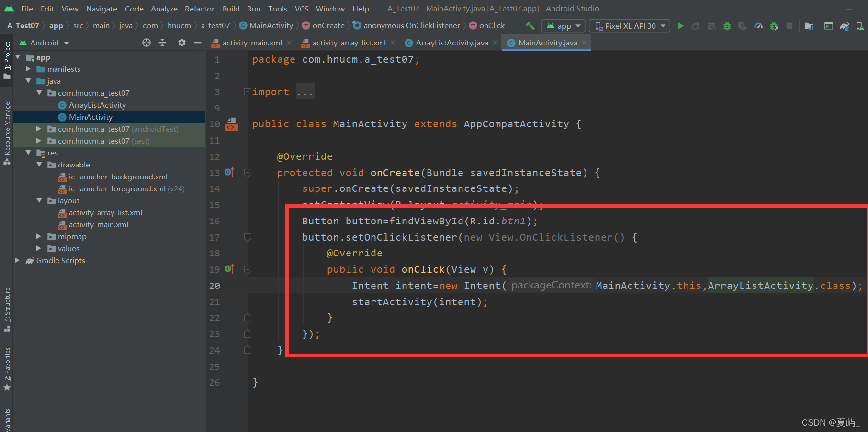The image size is (868, 432).
Task: Open the AVD Manager icon
Action: tap(860, 26)
